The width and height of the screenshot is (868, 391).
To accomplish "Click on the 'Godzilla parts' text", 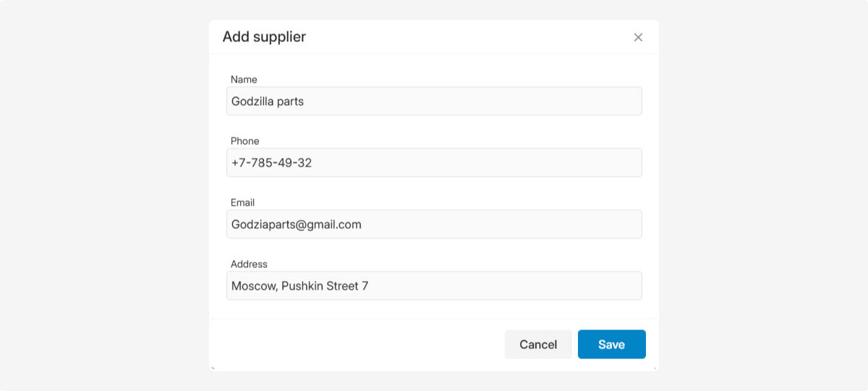I will point(267,101).
